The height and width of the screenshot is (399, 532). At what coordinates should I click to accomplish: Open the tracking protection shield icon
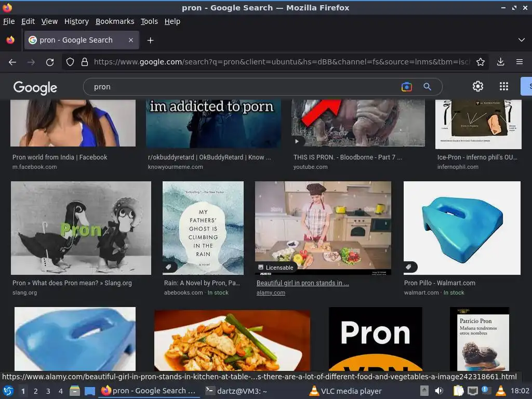70,62
